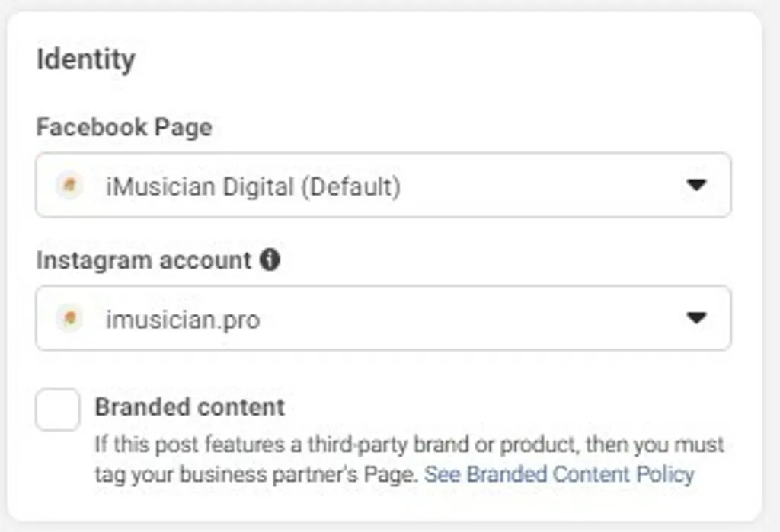Click the dropdown chevron for imusician.pro
The image size is (780, 532).
coord(698,319)
